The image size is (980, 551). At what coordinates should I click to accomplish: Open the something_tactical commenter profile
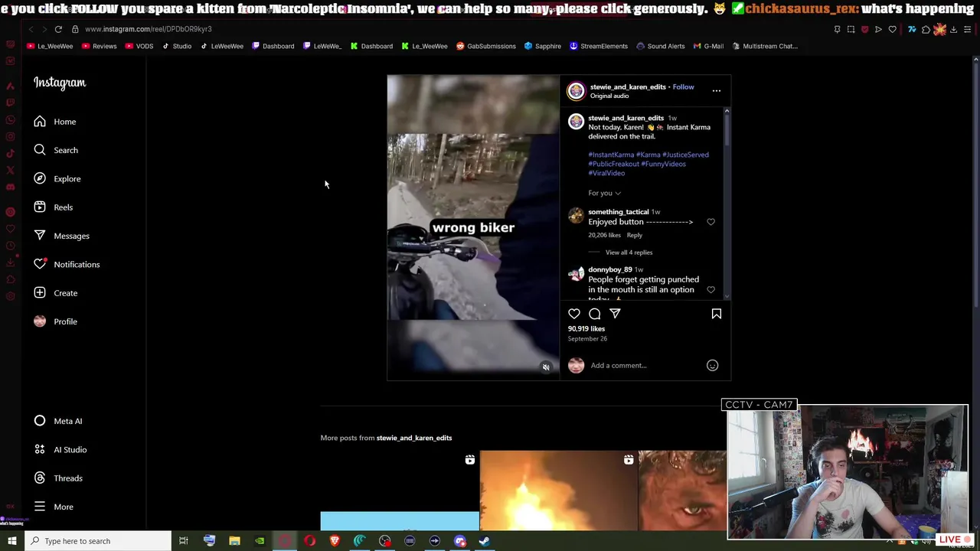click(x=618, y=212)
